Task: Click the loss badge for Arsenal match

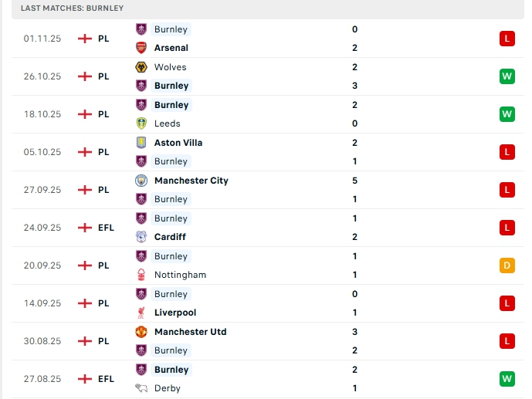Action: [507, 39]
